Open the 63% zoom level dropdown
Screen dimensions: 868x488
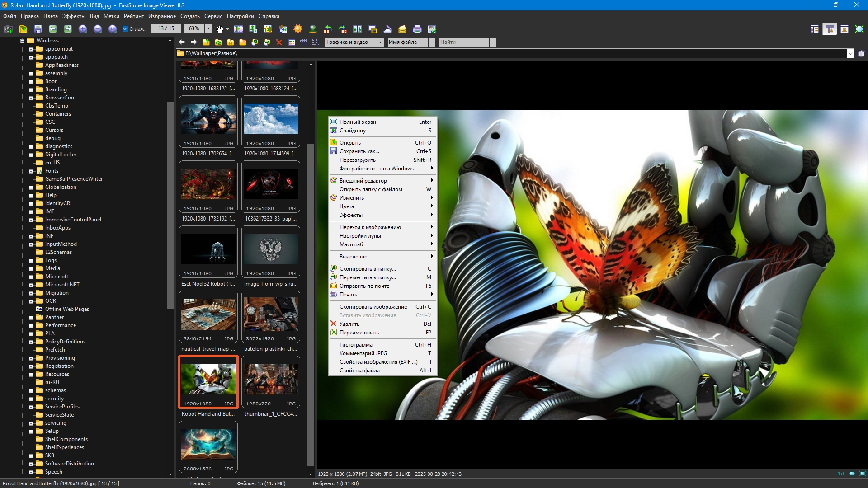tap(208, 29)
